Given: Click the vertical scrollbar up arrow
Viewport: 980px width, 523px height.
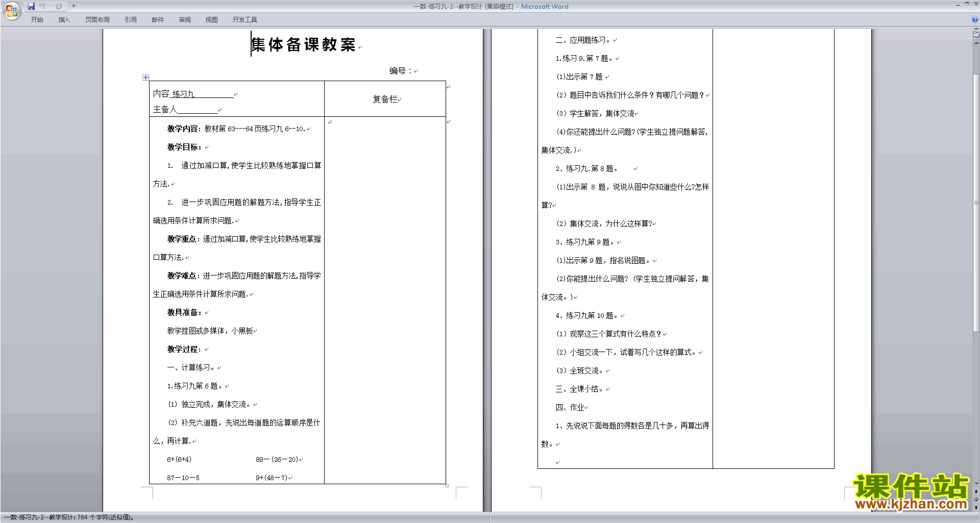Looking at the screenshot, I should [976, 43].
